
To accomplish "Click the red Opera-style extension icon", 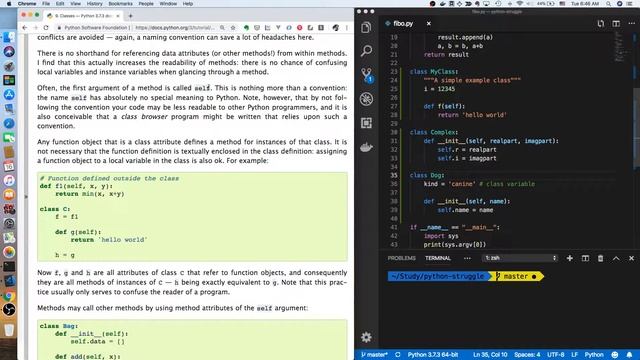I will (300, 28).
